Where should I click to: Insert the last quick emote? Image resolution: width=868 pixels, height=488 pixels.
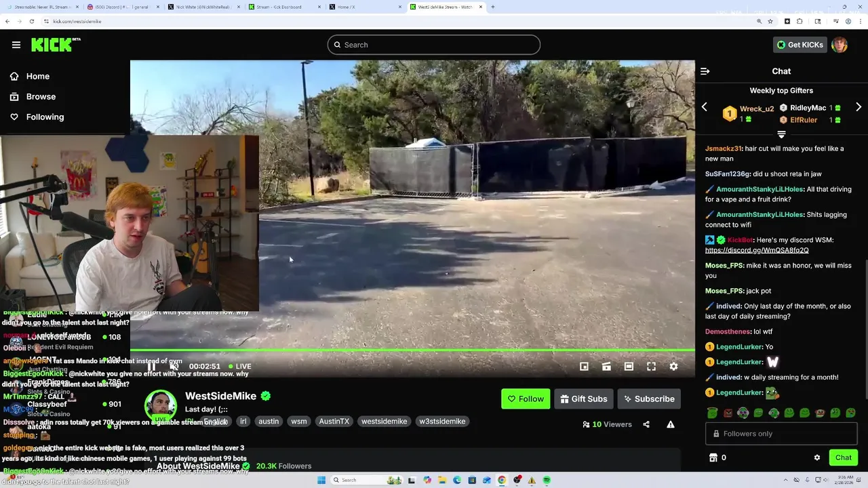(851, 413)
